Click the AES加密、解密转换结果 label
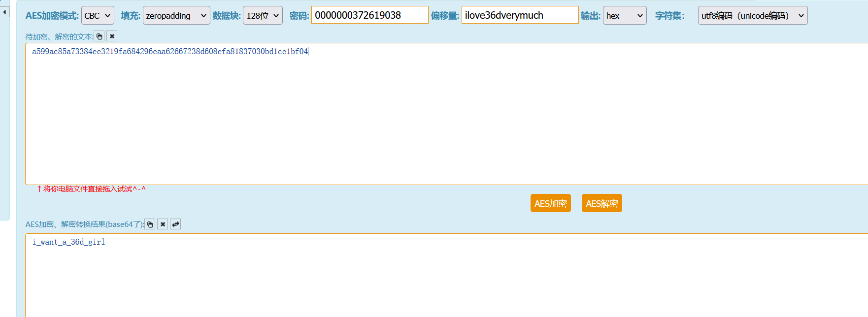 pos(85,224)
